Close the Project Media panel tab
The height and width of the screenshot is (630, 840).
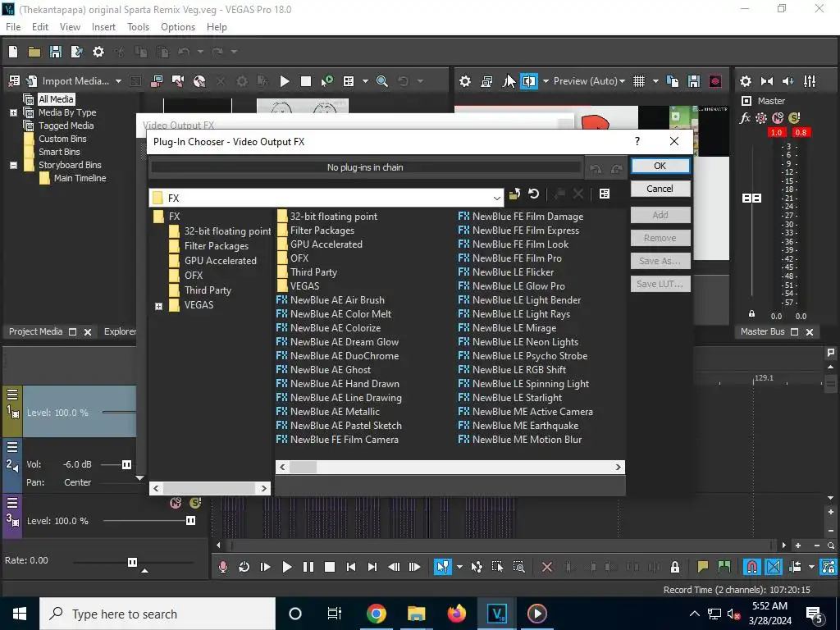click(x=88, y=332)
